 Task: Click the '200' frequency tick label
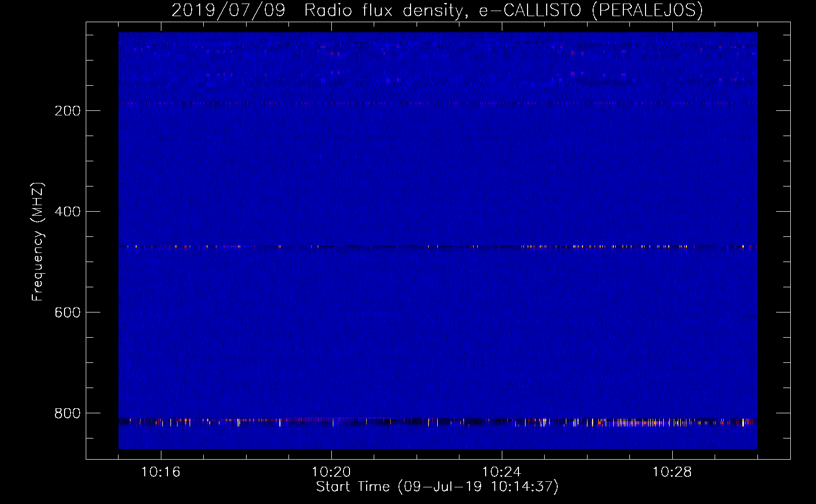point(68,111)
